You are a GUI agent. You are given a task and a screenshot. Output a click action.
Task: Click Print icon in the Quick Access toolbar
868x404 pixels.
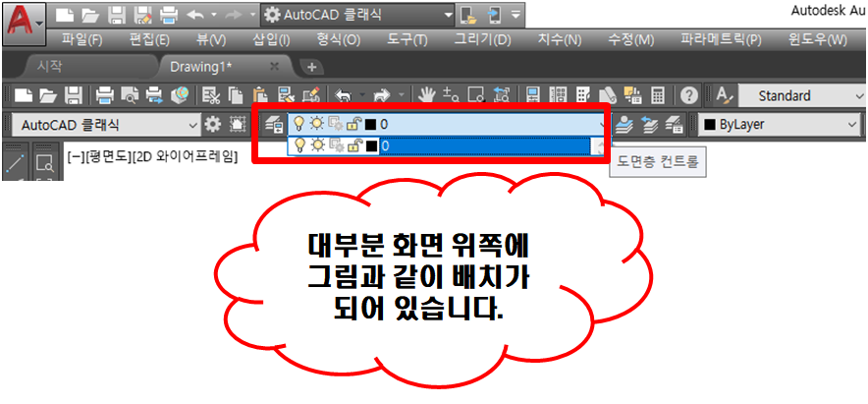point(168,15)
